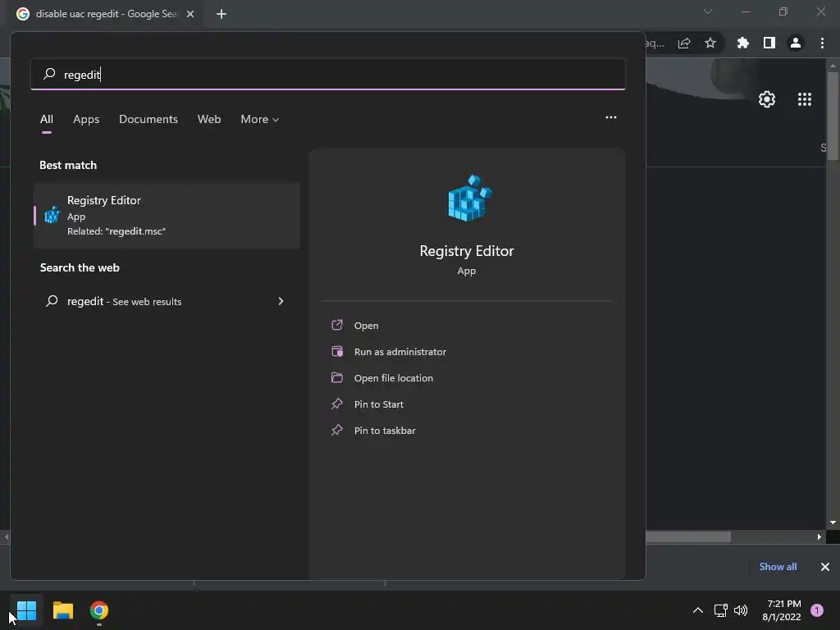Pin Registry Editor to taskbar
The width and height of the screenshot is (840, 630).
(385, 431)
